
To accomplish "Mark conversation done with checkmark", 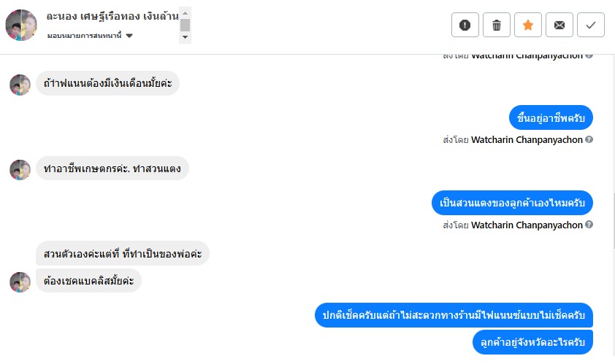I will click(x=591, y=25).
